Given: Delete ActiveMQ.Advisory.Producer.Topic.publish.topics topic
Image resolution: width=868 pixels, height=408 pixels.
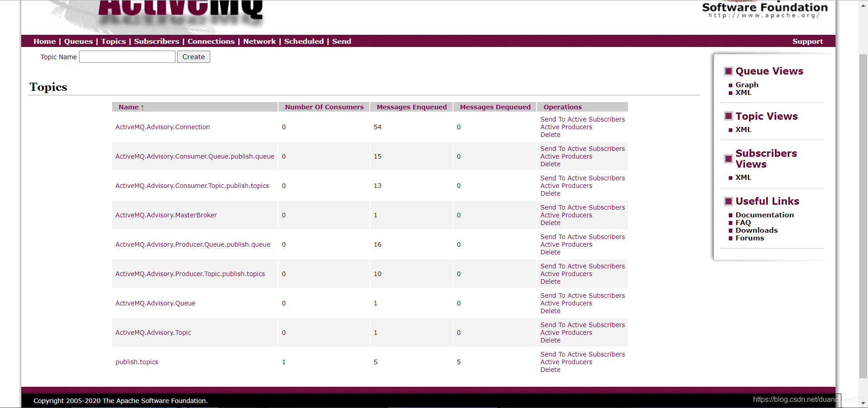Looking at the screenshot, I should [550, 281].
